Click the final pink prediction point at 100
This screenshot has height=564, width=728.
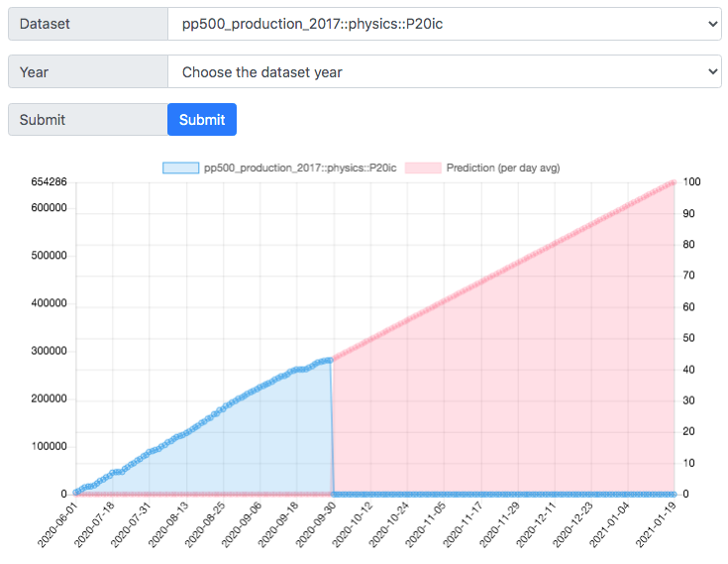click(674, 183)
